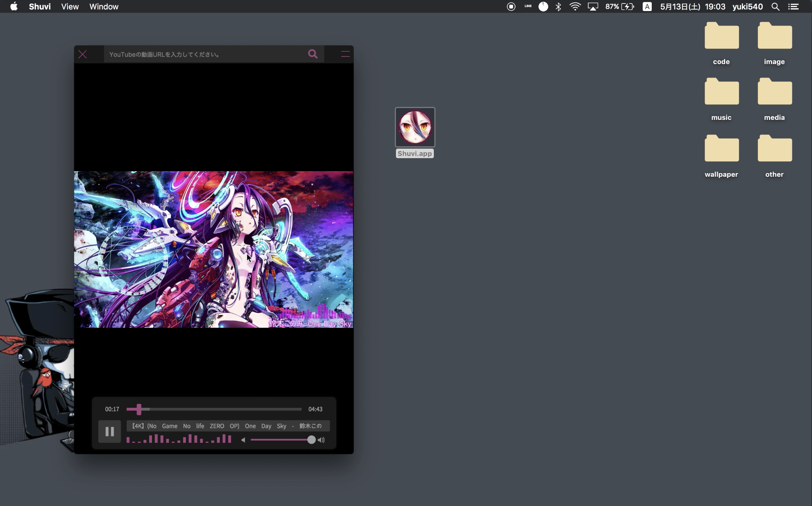Click the video artwork thumbnail
This screenshot has width=812, height=506.
coord(214,249)
